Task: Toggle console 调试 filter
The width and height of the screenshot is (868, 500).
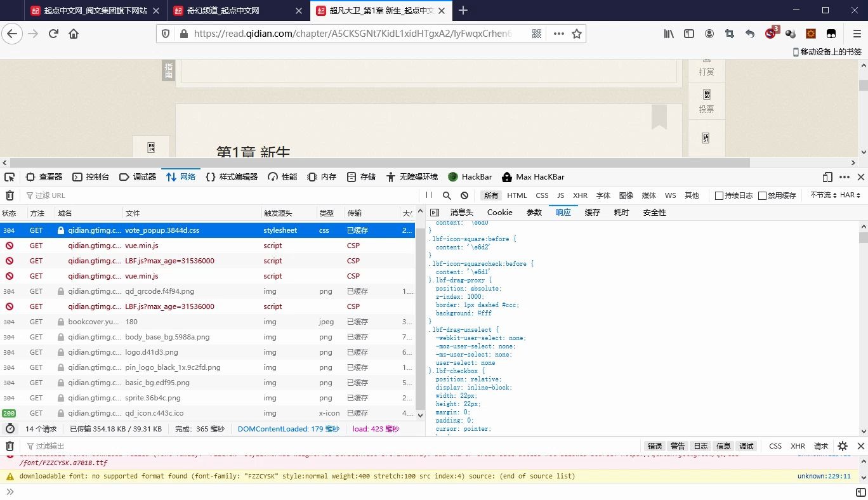Action: pyautogui.click(x=746, y=446)
